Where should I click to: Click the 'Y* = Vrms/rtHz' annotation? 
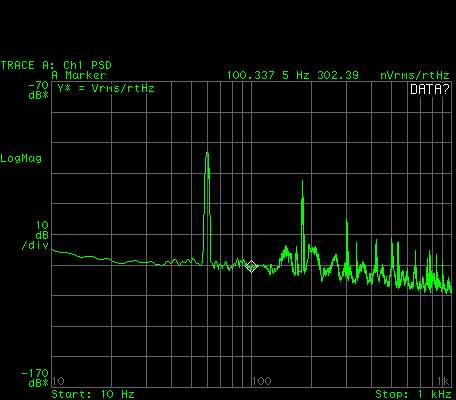pos(106,89)
